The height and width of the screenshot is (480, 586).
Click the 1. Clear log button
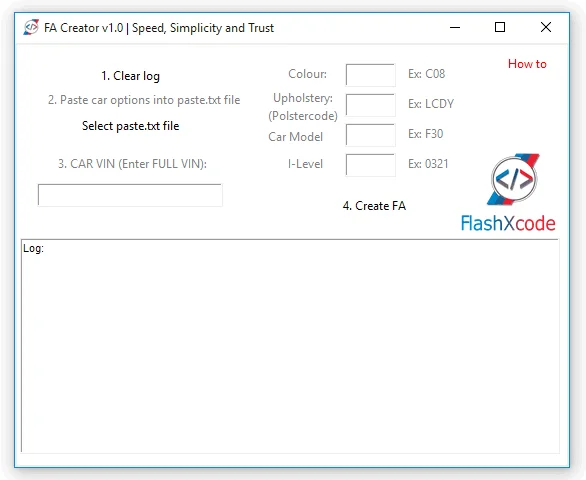coord(130,76)
